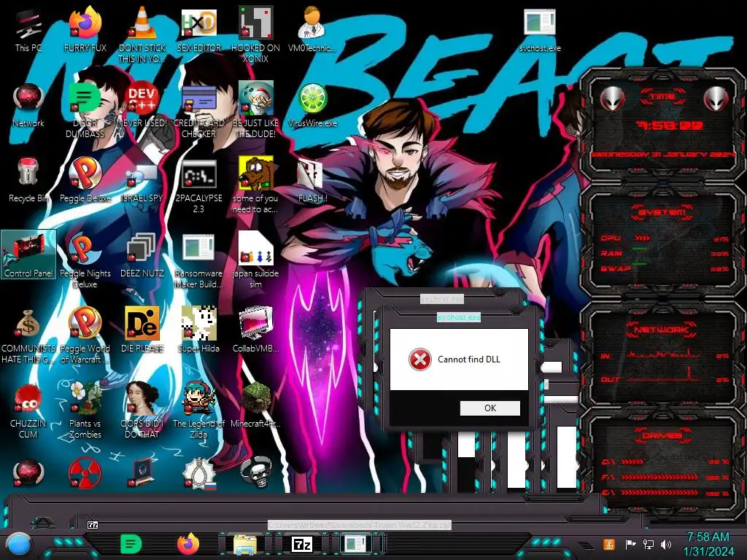Screen dimensions: 747x560
Task: Click the small 7z icon above the taskbar
Action: [93, 525]
